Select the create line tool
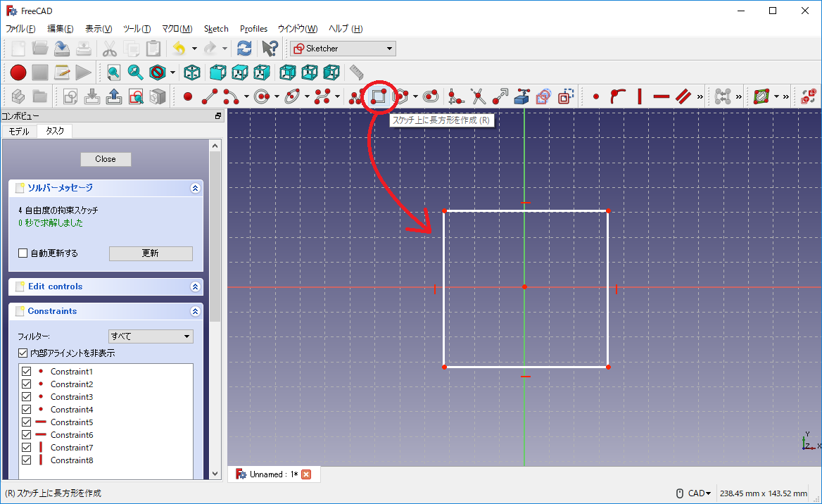Viewport: 822px width, 504px height. point(210,96)
